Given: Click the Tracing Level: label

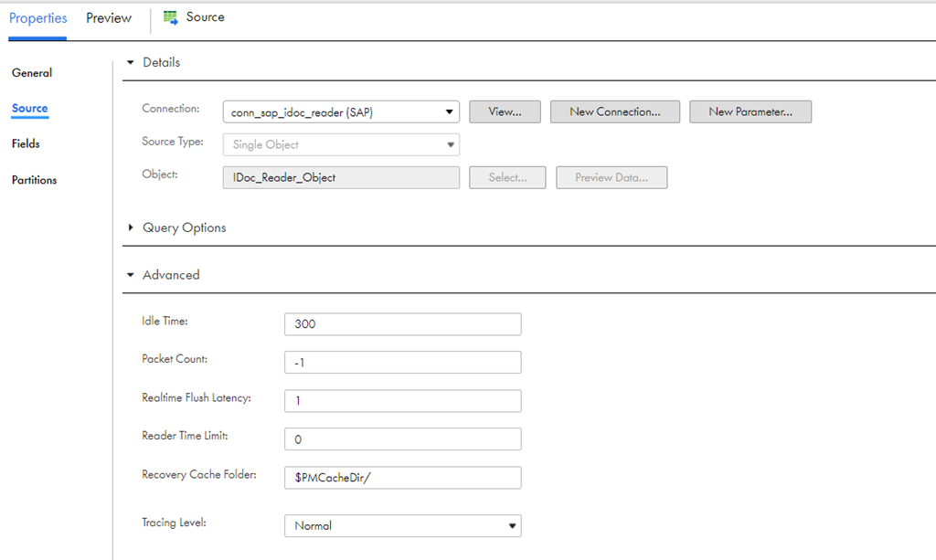Looking at the screenshot, I should [174, 523].
